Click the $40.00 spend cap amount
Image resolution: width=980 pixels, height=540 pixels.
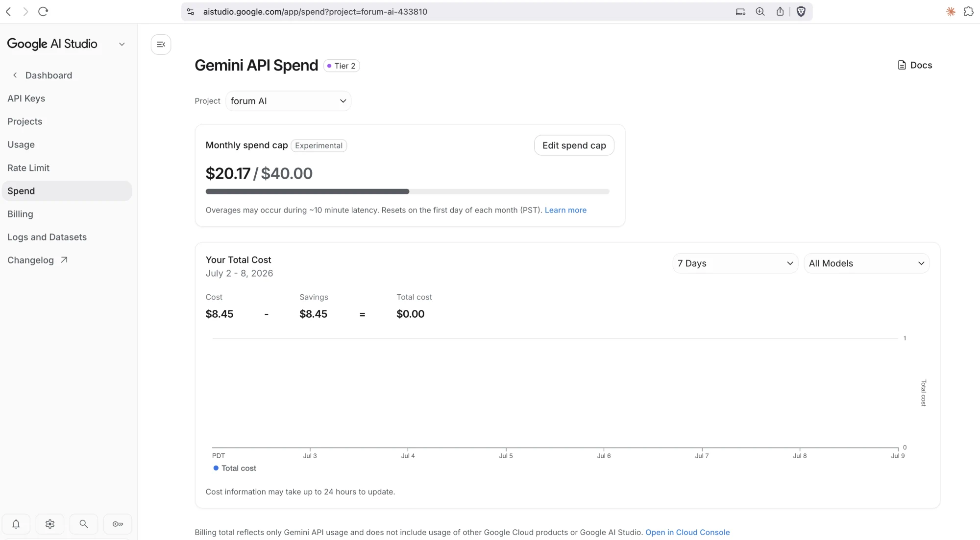tap(287, 173)
